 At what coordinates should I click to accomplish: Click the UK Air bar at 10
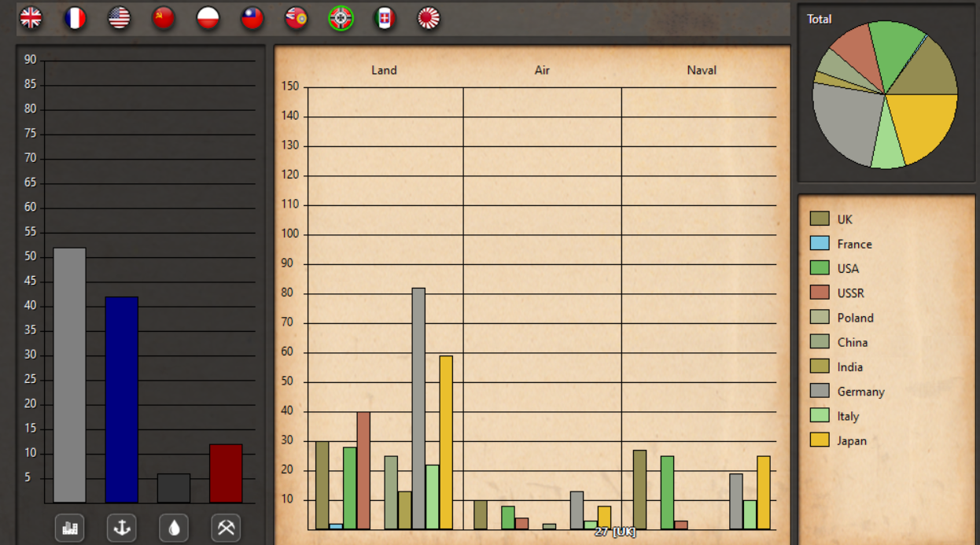coord(481,514)
